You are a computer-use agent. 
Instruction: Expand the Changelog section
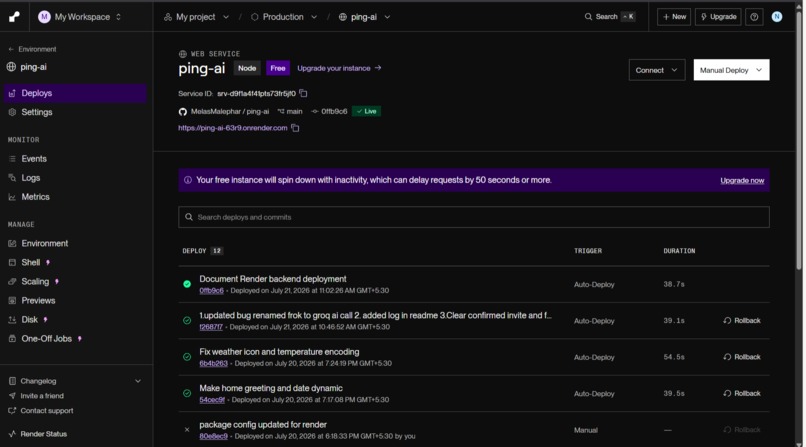click(75, 381)
